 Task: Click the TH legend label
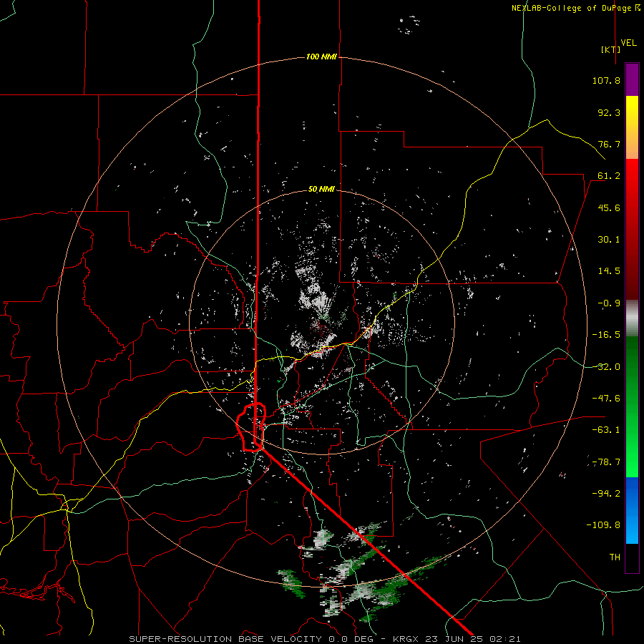pyautogui.click(x=615, y=557)
